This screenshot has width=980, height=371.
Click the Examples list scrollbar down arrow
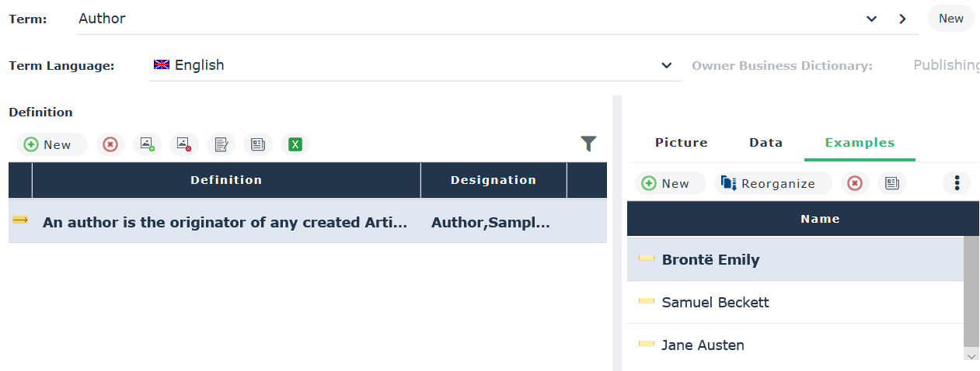(x=971, y=355)
